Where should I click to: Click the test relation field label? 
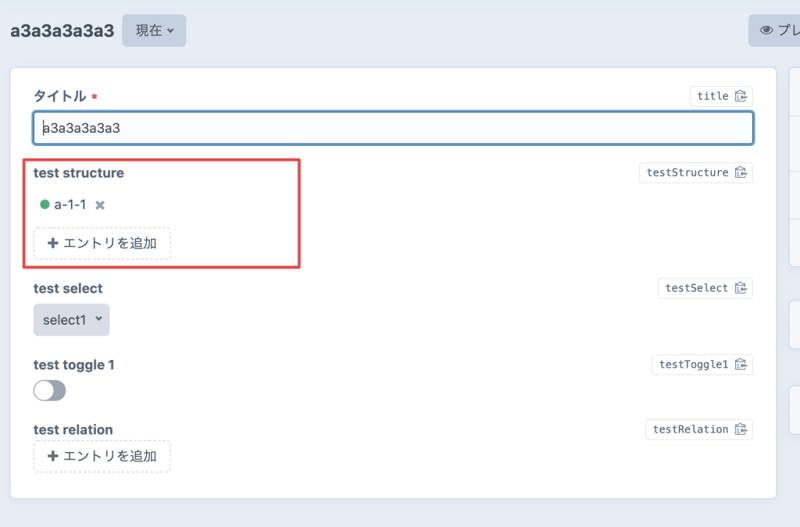[73, 430]
